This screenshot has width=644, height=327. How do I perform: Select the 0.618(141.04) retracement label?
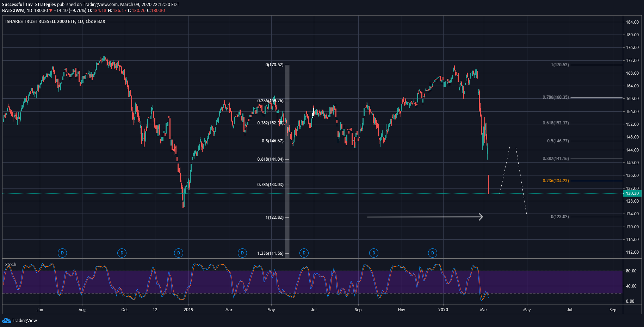point(270,159)
